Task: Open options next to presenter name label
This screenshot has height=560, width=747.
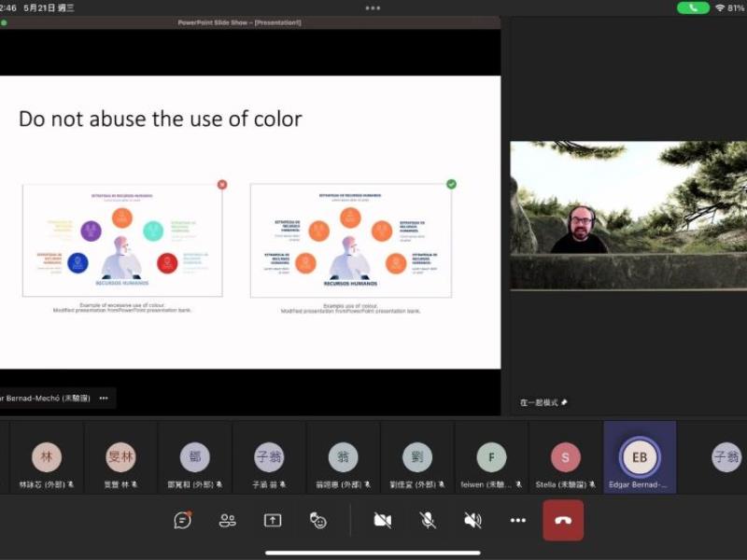Action: 104,398
